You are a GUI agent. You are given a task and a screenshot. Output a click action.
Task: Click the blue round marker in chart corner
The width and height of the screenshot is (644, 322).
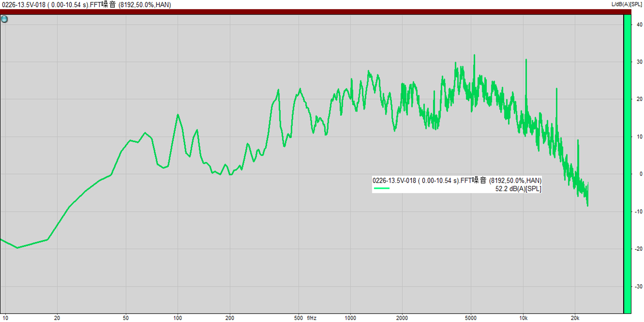tap(4, 19)
